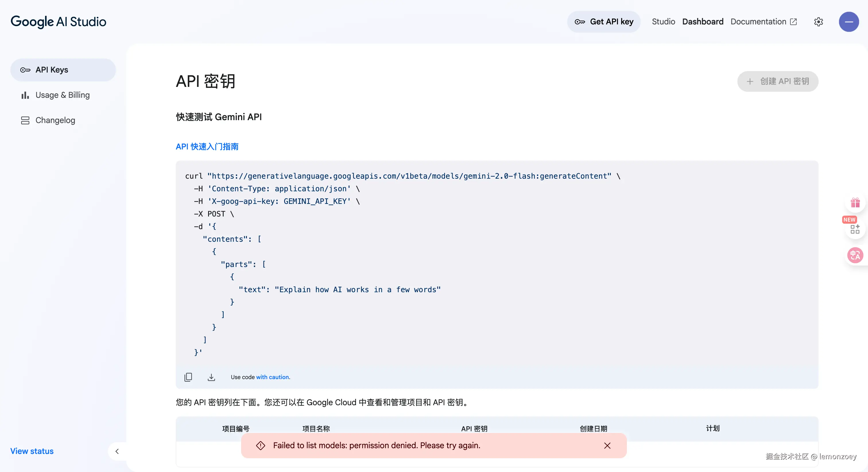The image size is (868, 472).
Task: Open Usage & Billing sidebar item
Action: click(62, 95)
